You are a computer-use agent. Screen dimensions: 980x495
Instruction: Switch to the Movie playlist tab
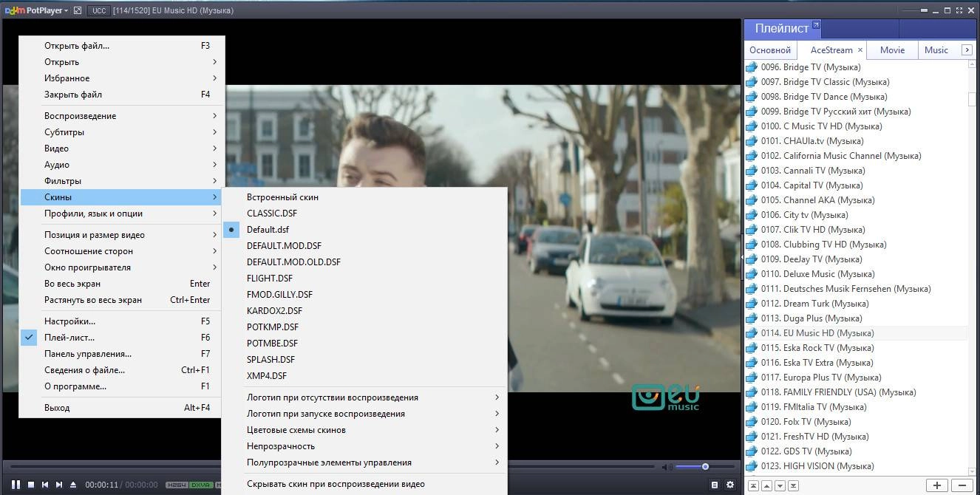[x=892, y=50]
